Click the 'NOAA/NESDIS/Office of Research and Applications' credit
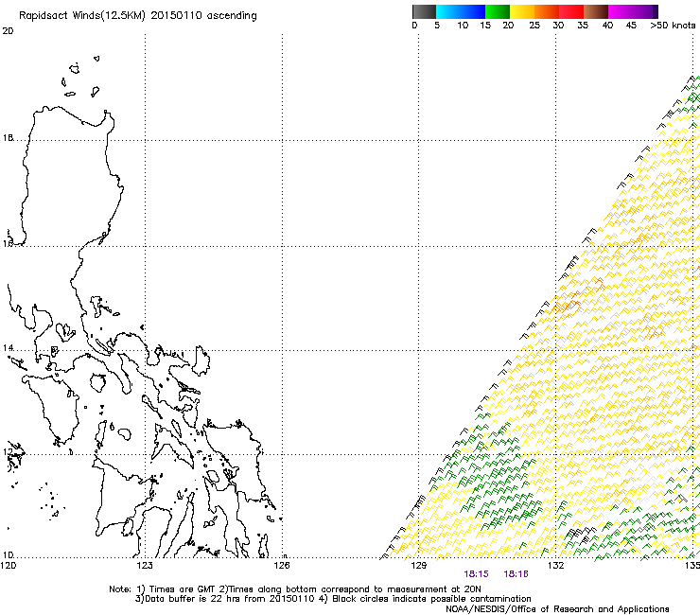The width and height of the screenshot is (700, 615). click(x=557, y=609)
